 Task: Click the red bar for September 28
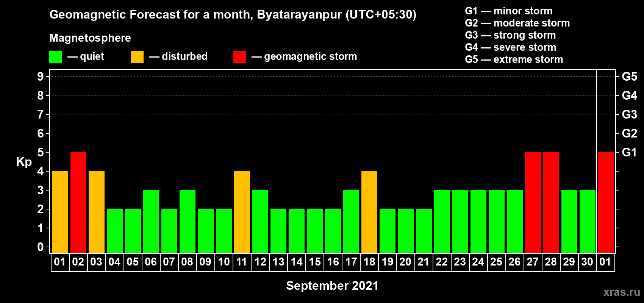pyautogui.click(x=551, y=203)
